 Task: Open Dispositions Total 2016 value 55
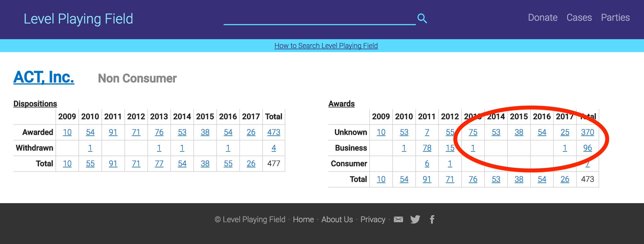[228, 164]
